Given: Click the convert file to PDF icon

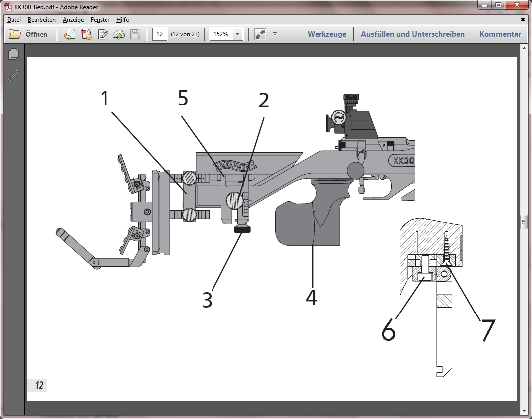Looking at the screenshot, I should (70, 34).
